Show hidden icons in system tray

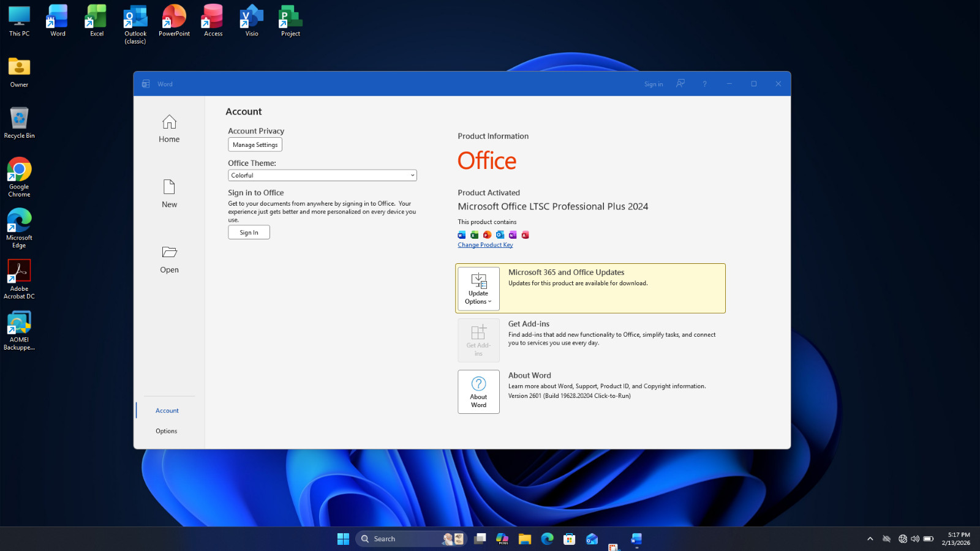tap(870, 539)
